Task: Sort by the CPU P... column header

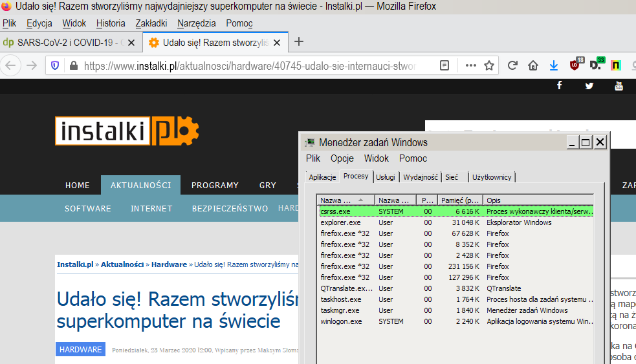Action: (x=427, y=200)
